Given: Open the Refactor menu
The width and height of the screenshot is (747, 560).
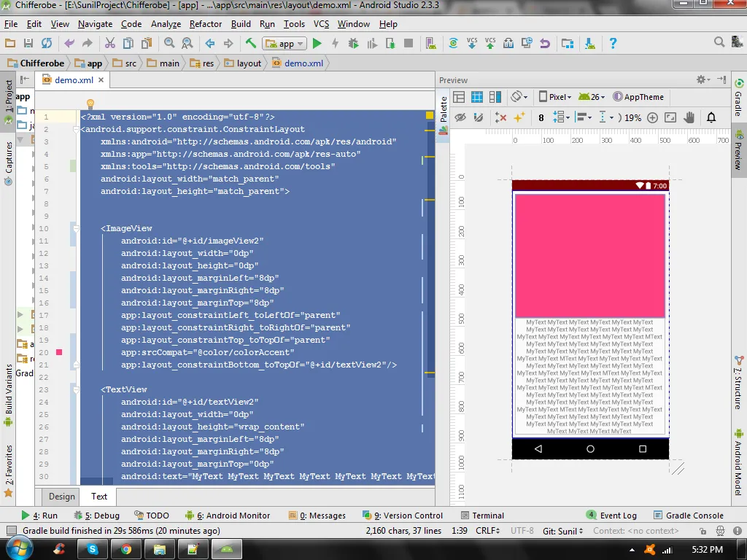Looking at the screenshot, I should (205, 24).
